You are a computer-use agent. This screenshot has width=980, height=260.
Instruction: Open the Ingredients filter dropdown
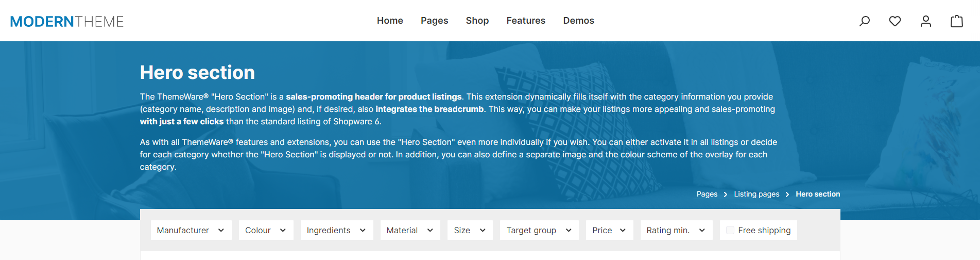coord(337,230)
